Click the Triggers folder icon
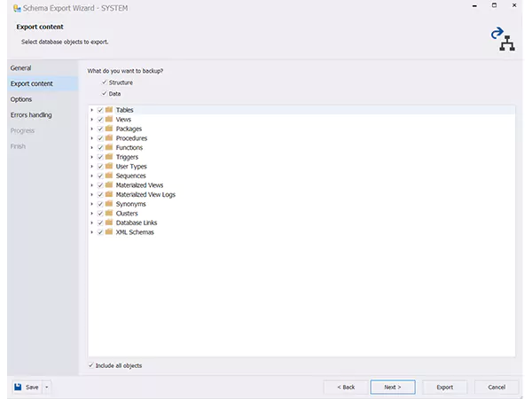This screenshot has width=532, height=399. tap(109, 157)
